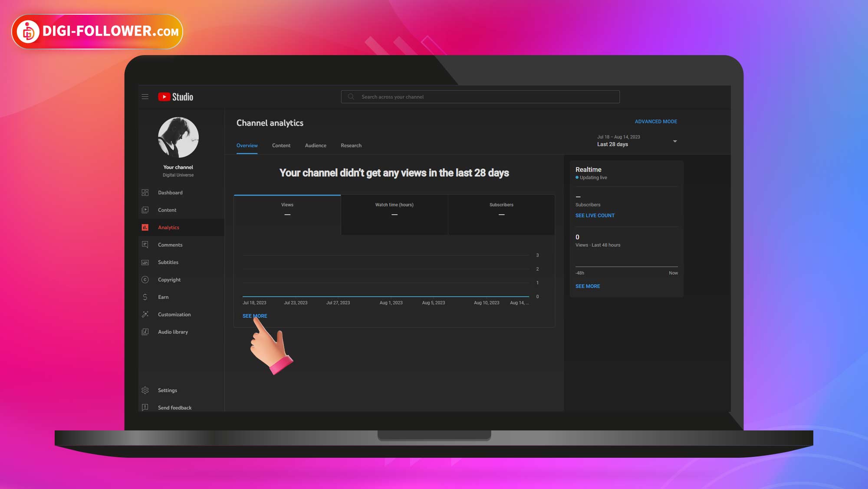The image size is (868, 489).
Task: Select the Watch time (hours) metric card
Action: pyautogui.click(x=395, y=215)
